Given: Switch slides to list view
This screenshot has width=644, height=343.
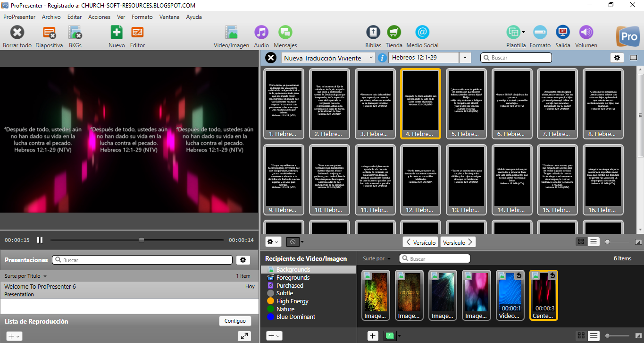Looking at the screenshot, I should point(594,241).
